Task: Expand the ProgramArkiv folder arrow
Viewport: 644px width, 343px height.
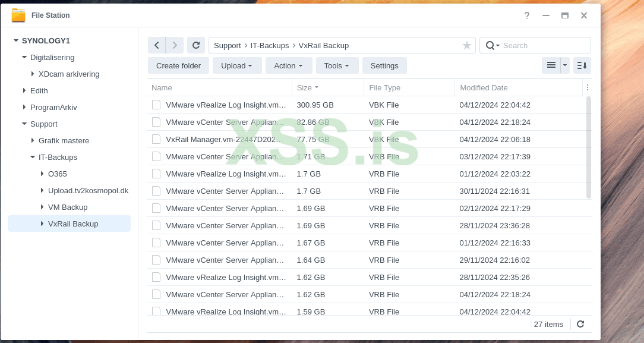Action: point(24,107)
